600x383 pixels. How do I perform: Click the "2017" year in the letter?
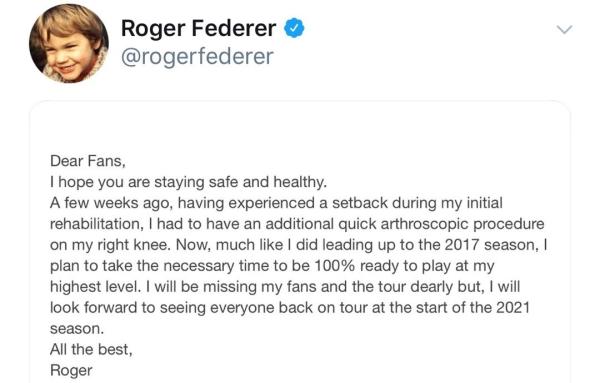(462, 244)
